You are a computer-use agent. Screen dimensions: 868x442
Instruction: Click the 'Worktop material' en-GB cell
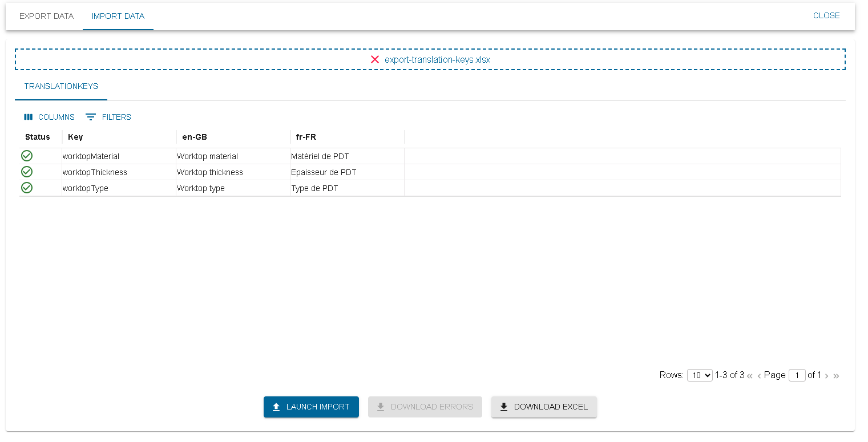click(x=233, y=156)
